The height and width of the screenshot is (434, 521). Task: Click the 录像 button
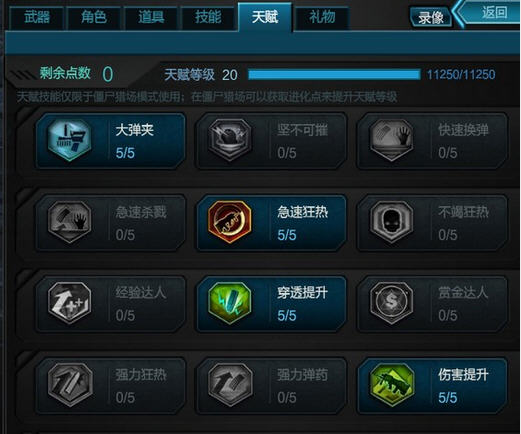431,17
